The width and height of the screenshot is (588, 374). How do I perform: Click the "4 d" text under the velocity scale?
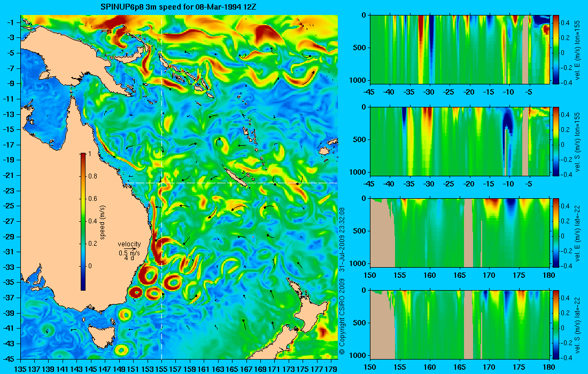[x=129, y=258]
